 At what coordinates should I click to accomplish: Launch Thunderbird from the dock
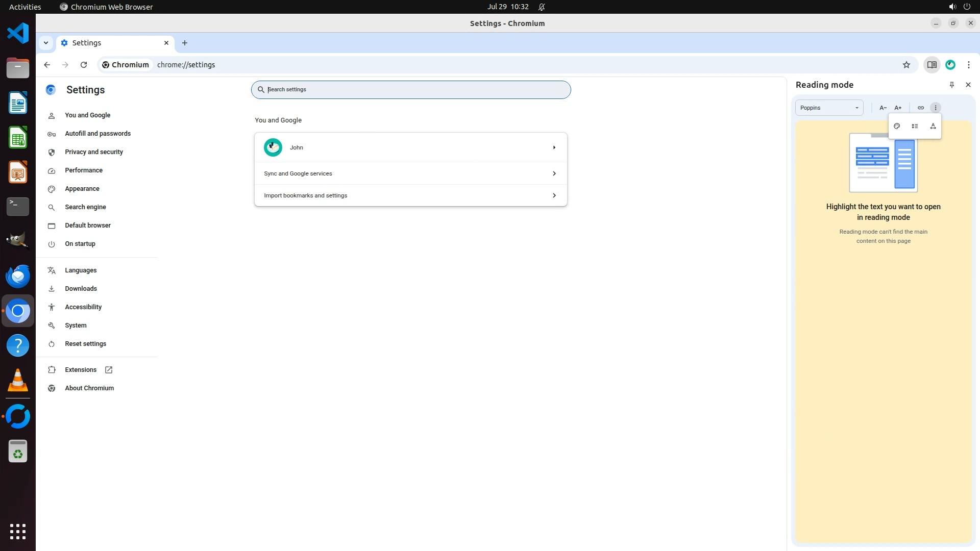click(x=18, y=276)
